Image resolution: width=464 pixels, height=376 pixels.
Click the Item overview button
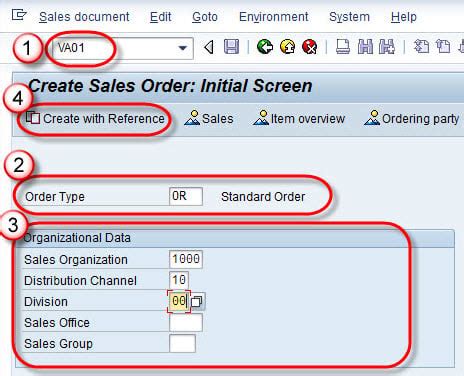coord(299,118)
